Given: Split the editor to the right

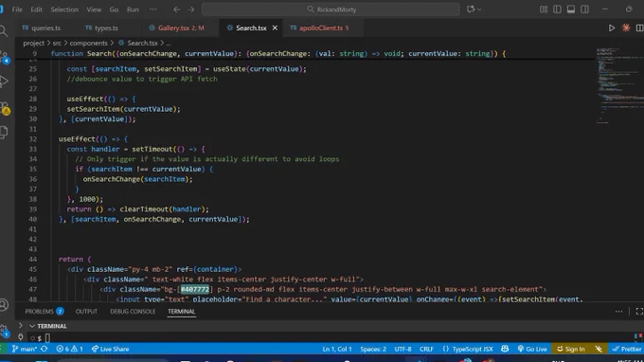Looking at the screenshot, I should tap(639, 27).
